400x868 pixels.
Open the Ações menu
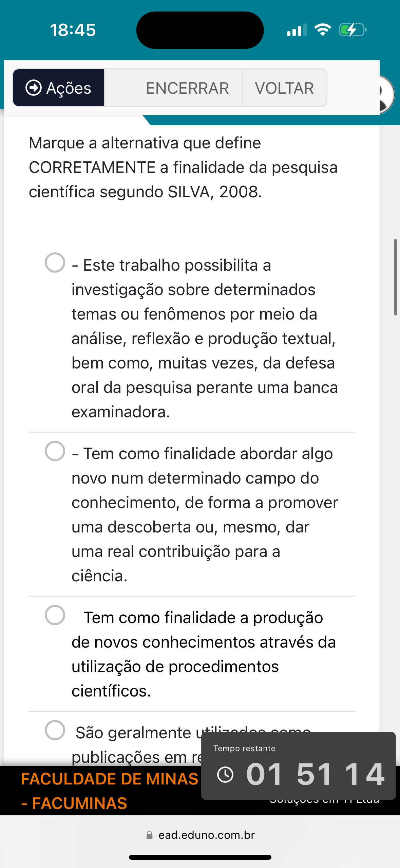(58, 88)
